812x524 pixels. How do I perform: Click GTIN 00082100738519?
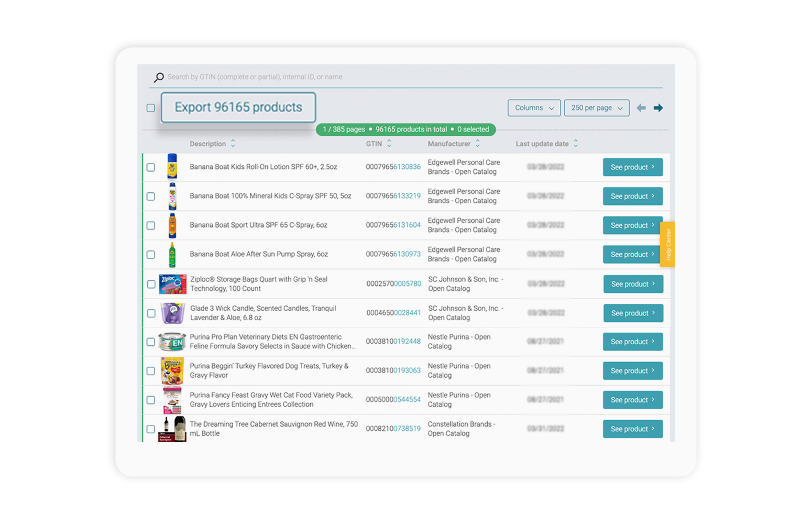point(393,429)
